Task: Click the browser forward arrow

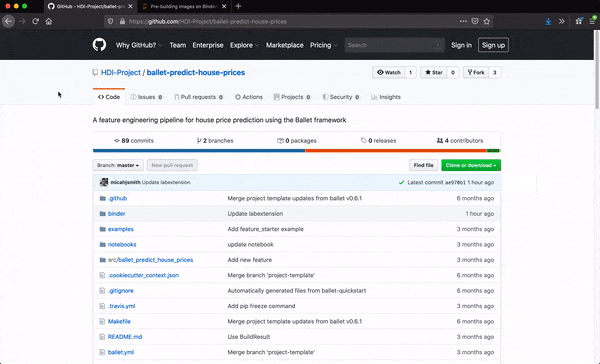Action: 22,21
